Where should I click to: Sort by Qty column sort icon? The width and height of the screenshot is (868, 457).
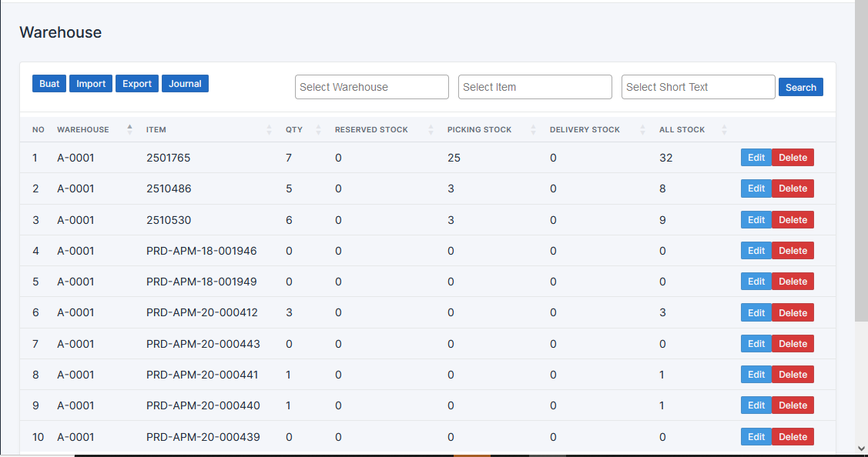pos(318,129)
